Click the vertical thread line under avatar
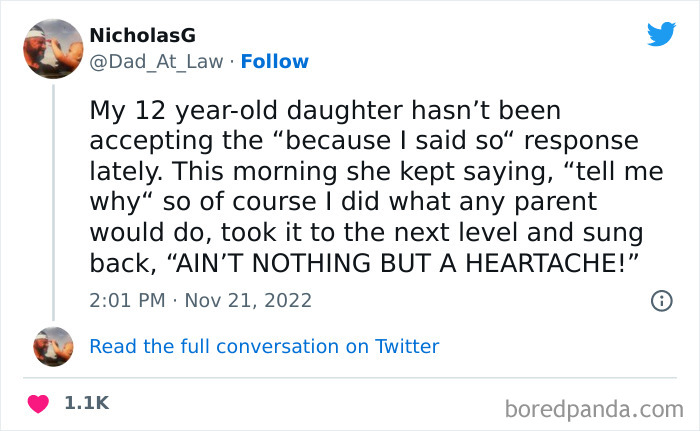 coord(53,200)
